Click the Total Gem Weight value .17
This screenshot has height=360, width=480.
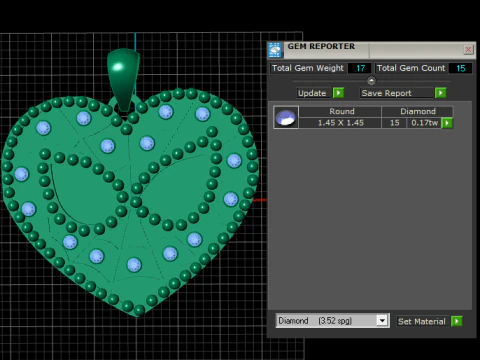pos(359,68)
